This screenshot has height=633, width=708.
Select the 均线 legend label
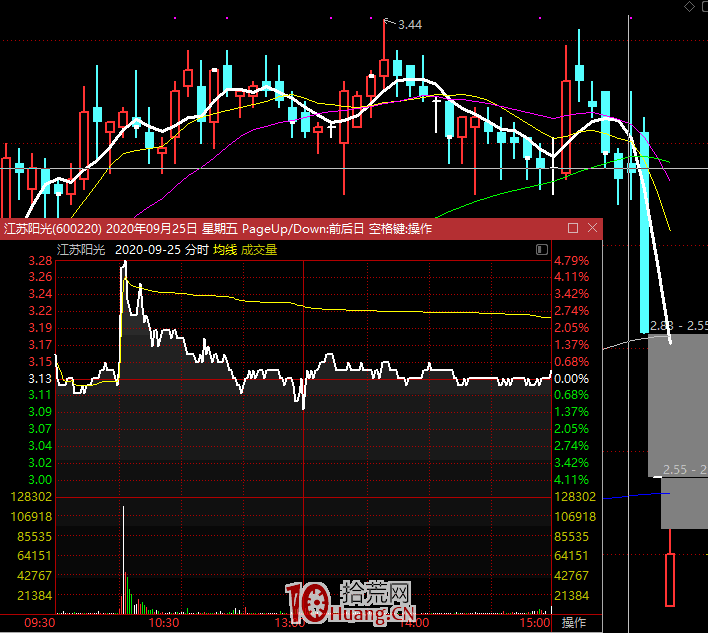(x=225, y=250)
